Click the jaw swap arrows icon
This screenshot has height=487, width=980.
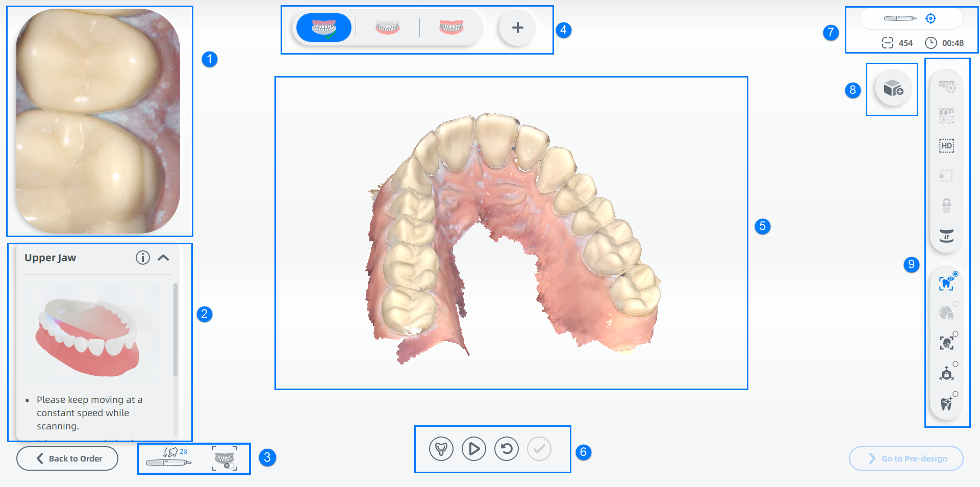click(946, 236)
